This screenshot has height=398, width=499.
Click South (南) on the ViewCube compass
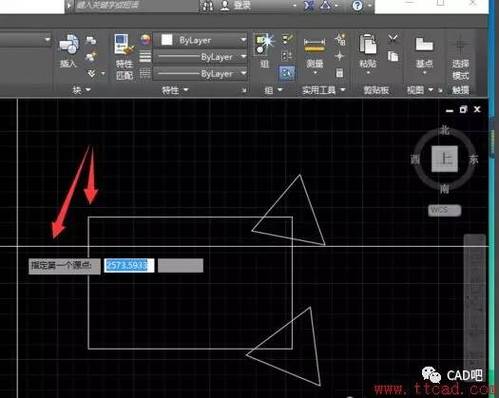444,189
